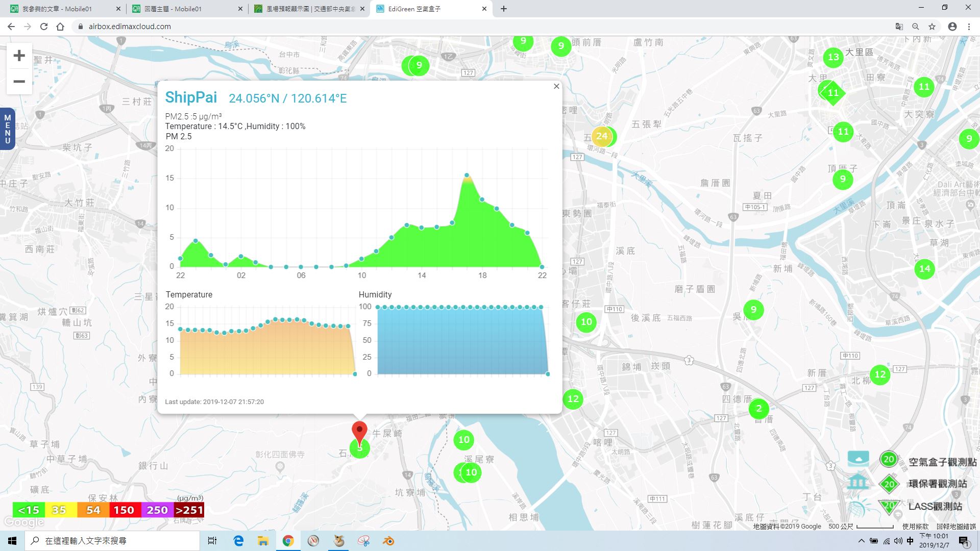980x551 pixels.
Task: Open the volume control in tray
Action: [x=898, y=541]
